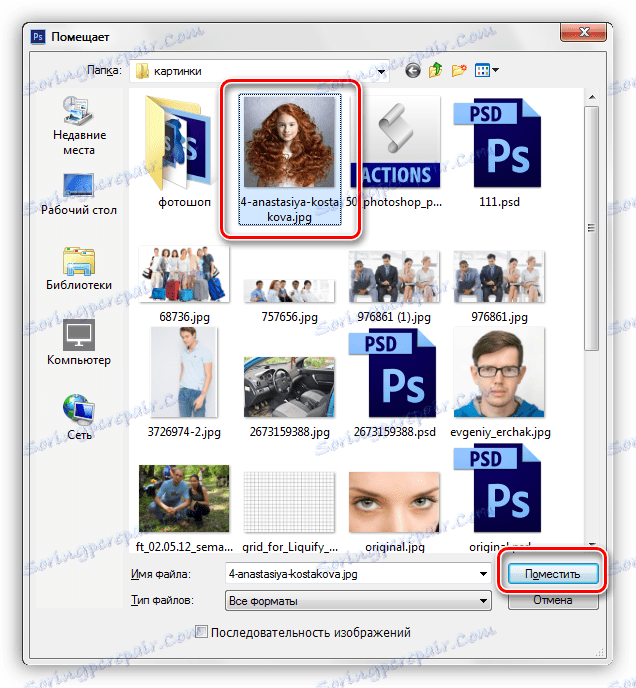This screenshot has height=688, width=636.
Task: Open Сеть in sidebar
Action: pos(79,417)
